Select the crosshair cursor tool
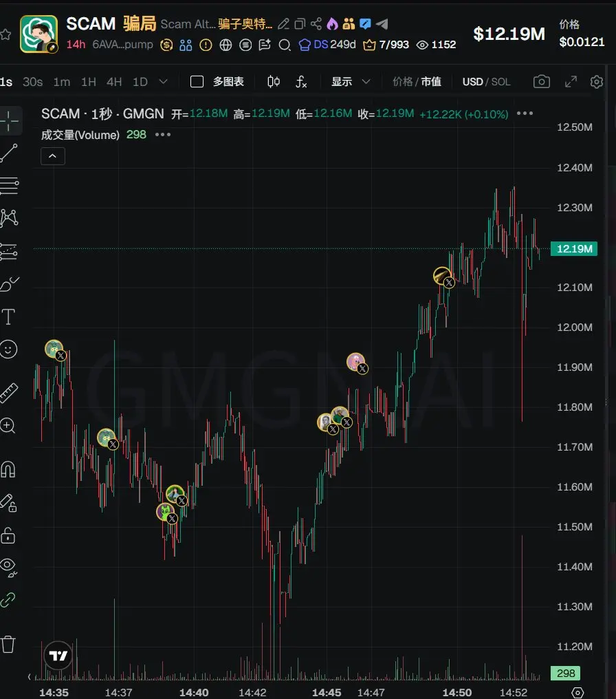Screen dimensions: 616x699 pyautogui.click(x=9, y=121)
